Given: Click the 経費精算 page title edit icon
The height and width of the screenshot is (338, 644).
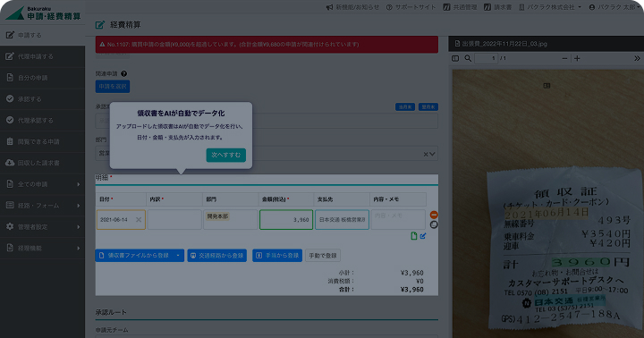Looking at the screenshot, I should (100, 25).
